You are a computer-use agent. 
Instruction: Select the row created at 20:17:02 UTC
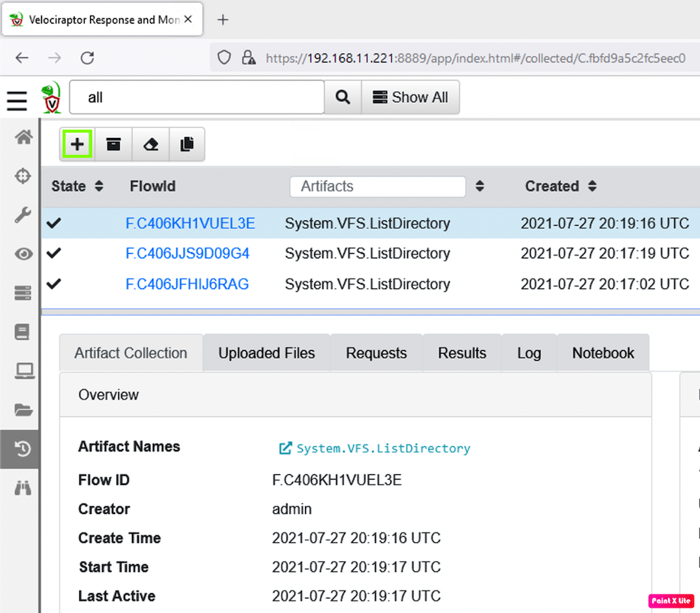(x=371, y=284)
